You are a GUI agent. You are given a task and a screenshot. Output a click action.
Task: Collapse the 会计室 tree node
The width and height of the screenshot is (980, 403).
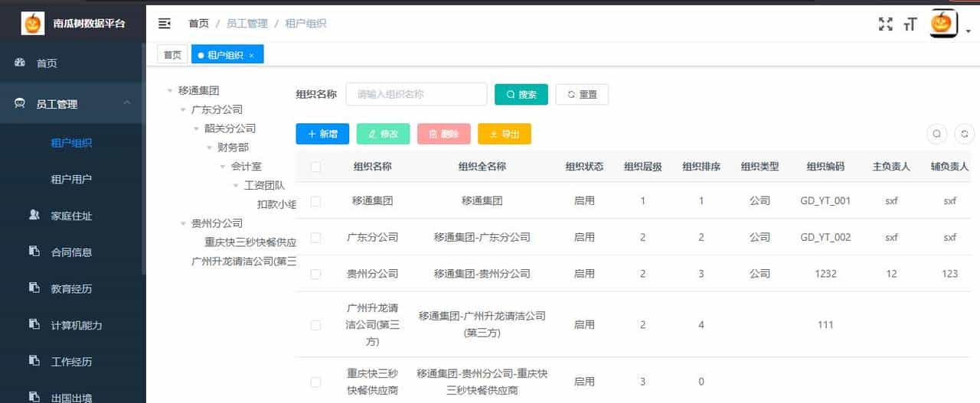pos(223,167)
